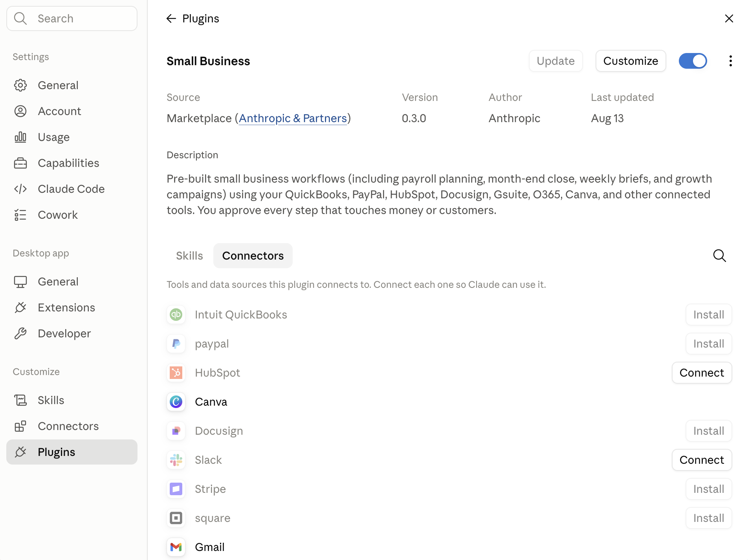Click the back arrow next to Plugins
Image resolution: width=748 pixels, height=560 pixels.
click(x=171, y=18)
